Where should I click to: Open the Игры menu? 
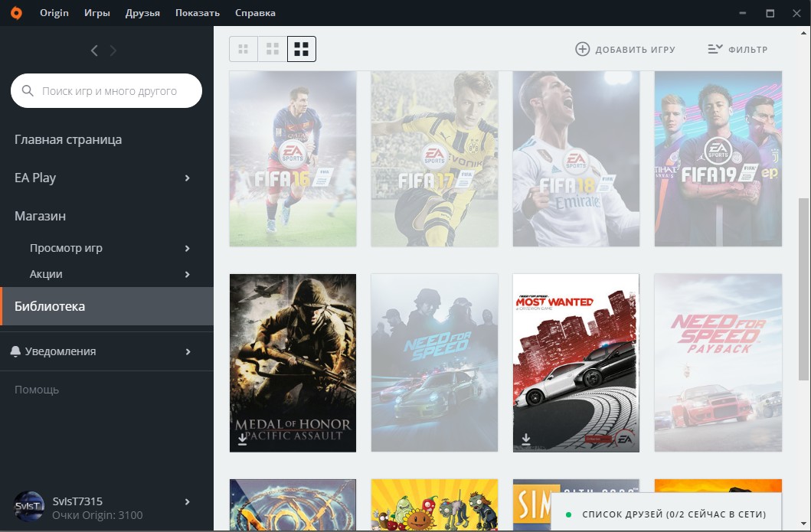point(97,13)
